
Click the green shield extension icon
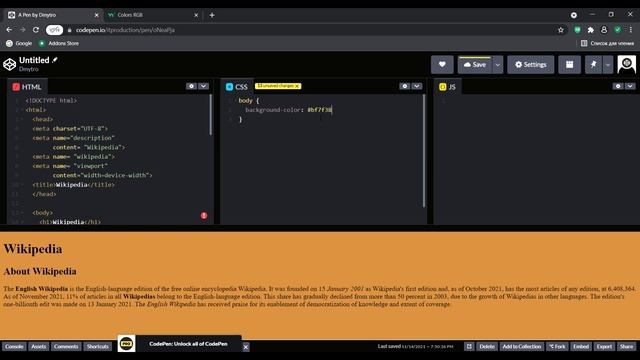(x=618, y=30)
